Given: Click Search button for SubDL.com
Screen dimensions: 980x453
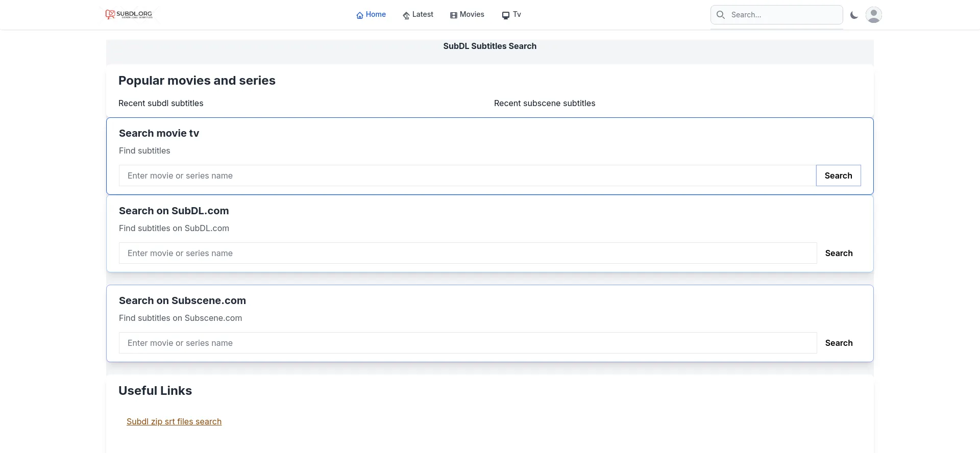Looking at the screenshot, I should pyautogui.click(x=839, y=253).
